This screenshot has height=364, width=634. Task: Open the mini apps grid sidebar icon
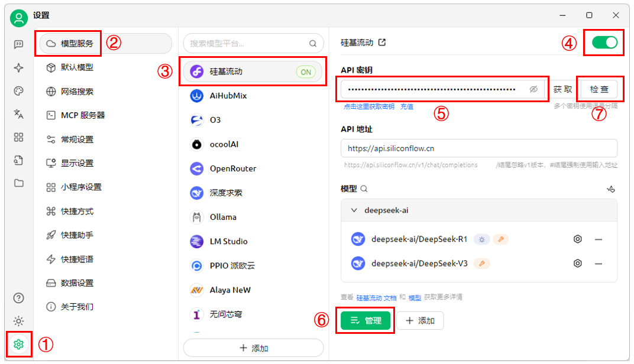coord(18,137)
